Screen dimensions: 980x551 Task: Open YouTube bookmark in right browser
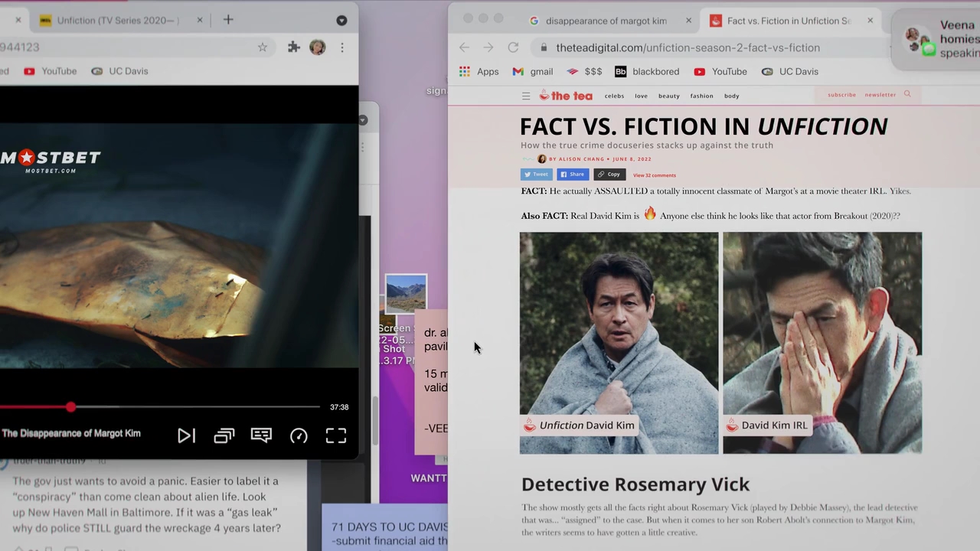coord(720,71)
